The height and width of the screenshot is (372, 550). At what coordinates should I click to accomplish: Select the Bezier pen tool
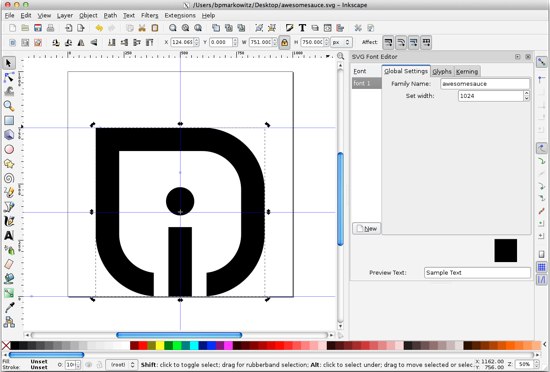click(x=9, y=207)
